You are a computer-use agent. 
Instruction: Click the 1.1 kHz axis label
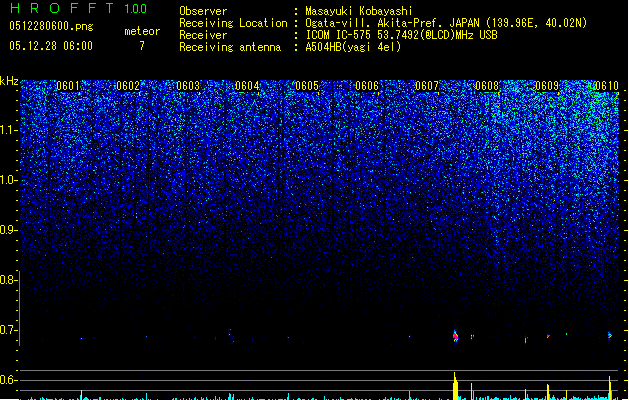9,130
